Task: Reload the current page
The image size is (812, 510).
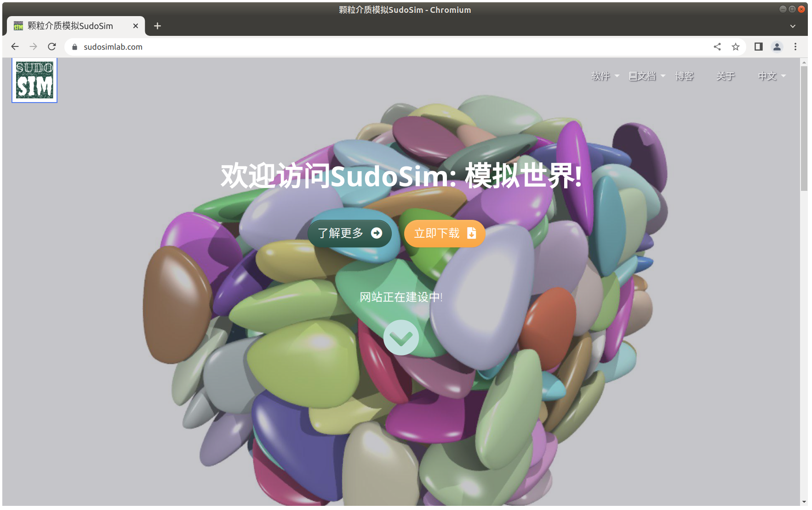Action: point(52,46)
